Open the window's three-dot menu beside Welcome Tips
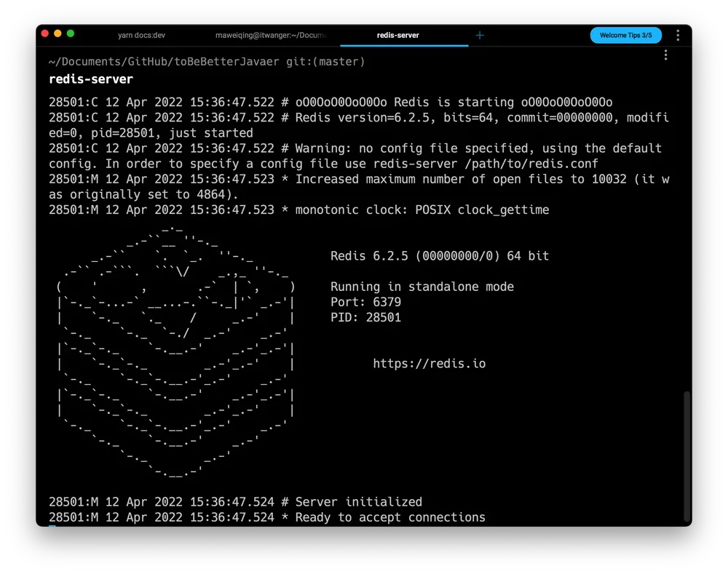The width and height of the screenshot is (728, 574). pos(678,35)
